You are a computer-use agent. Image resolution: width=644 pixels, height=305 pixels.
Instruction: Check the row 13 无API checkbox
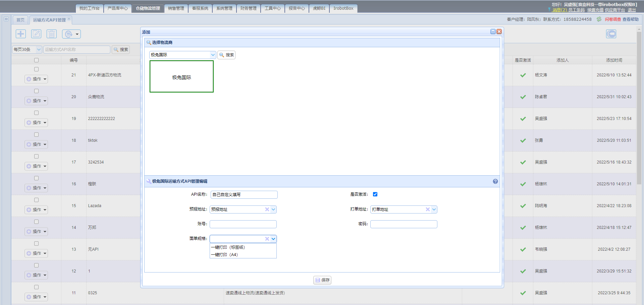click(x=36, y=244)
